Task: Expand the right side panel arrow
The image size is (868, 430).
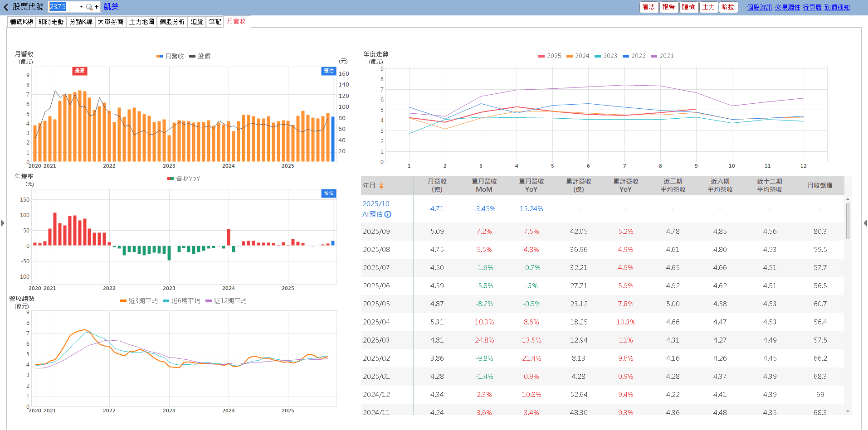Action: tap(865, 223)
